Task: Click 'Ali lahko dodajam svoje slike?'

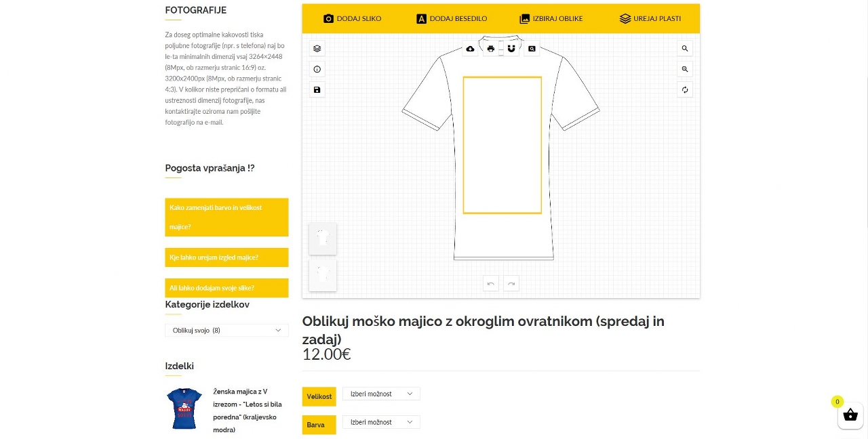Action: pyautogui.click(x=226, y=288)
